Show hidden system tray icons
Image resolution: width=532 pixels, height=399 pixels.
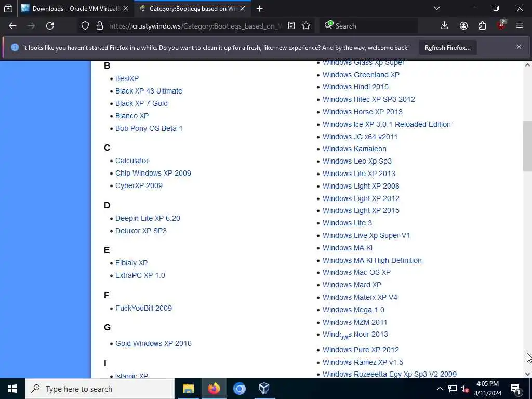tap(440, 389)
